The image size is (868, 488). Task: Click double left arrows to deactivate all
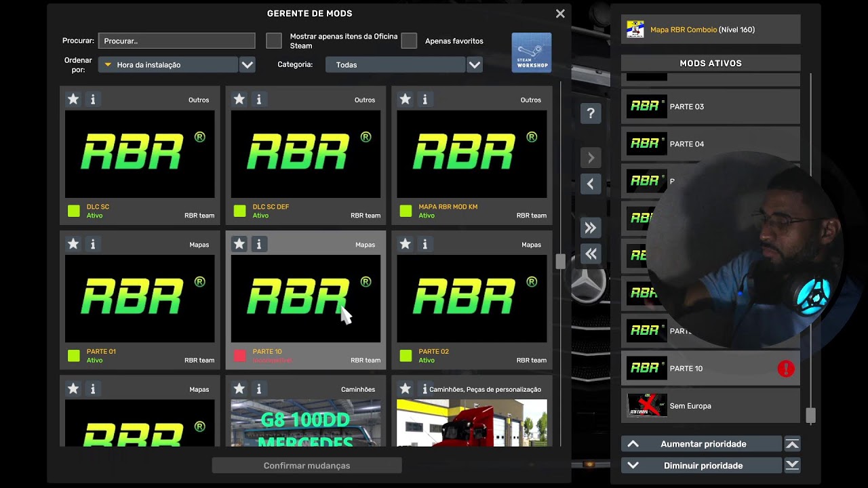(591, 253)
